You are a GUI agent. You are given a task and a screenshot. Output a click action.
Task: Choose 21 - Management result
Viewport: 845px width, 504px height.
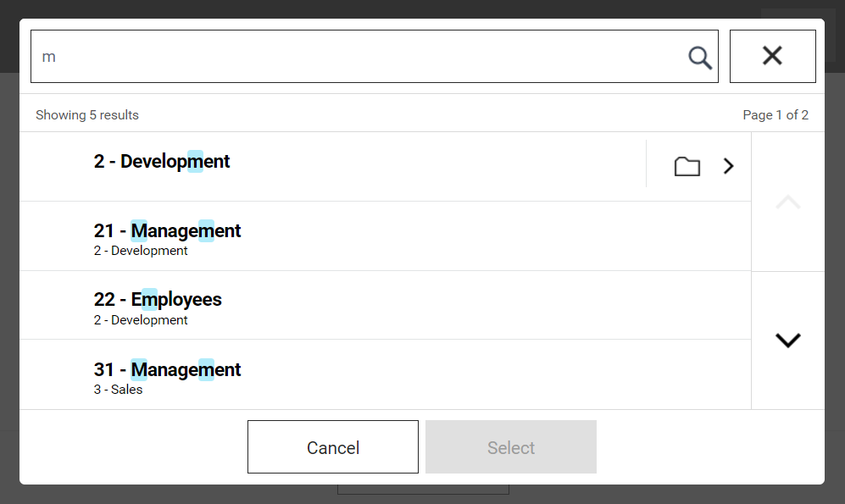[386, 236]
